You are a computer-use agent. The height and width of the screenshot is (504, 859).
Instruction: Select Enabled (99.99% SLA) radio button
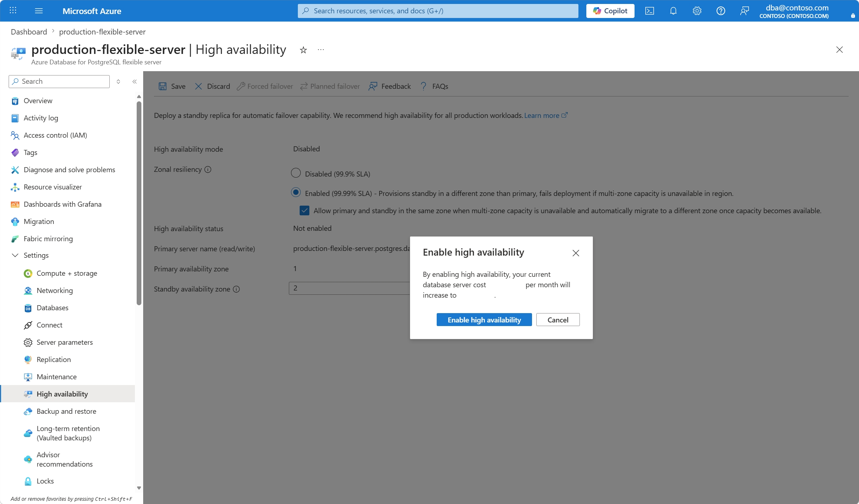pos(296,193)
